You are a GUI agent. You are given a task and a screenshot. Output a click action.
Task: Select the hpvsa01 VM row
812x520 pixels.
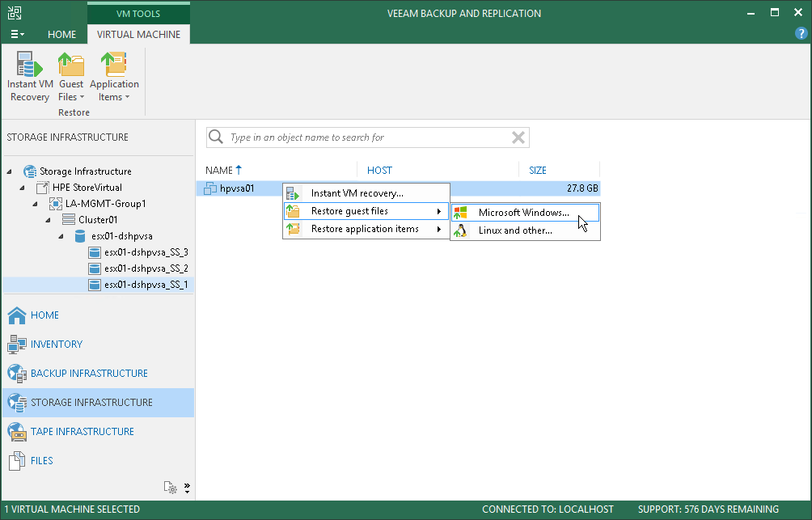point(398,188)
